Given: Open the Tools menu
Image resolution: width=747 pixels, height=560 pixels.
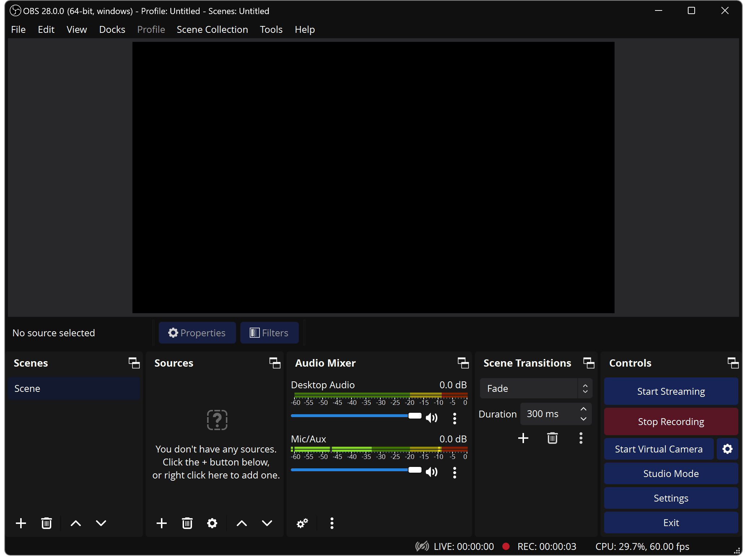Looking at the screenshot, I should coord(271,29).
